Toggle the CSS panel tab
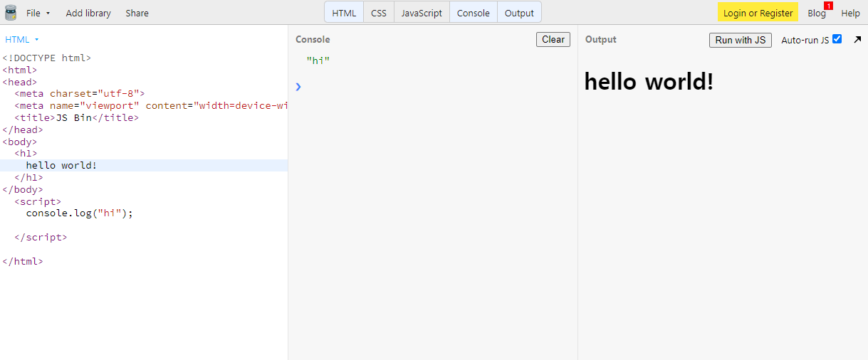The height and width of the screenshot is (360, 868). click(379, 13)
